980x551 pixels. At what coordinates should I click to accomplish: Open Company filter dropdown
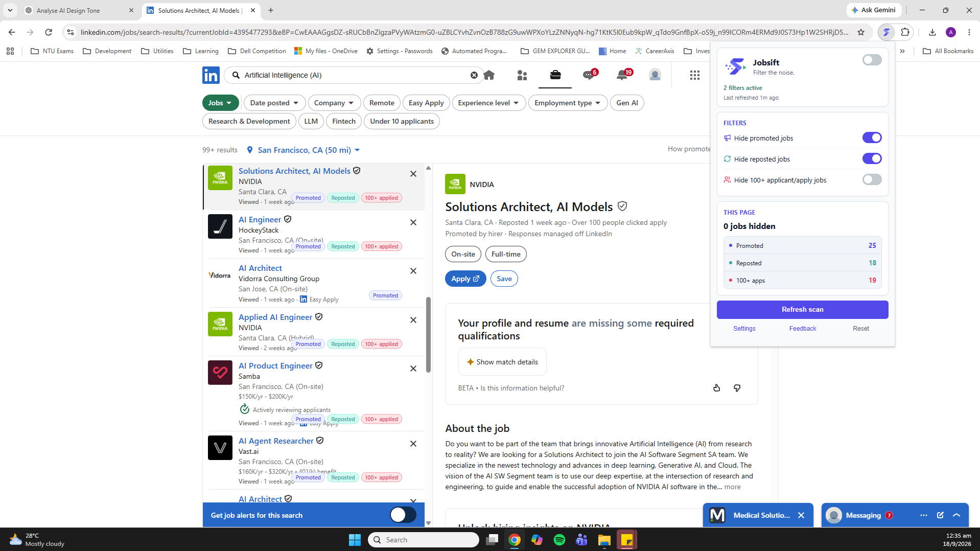click(x=334, y=103)
